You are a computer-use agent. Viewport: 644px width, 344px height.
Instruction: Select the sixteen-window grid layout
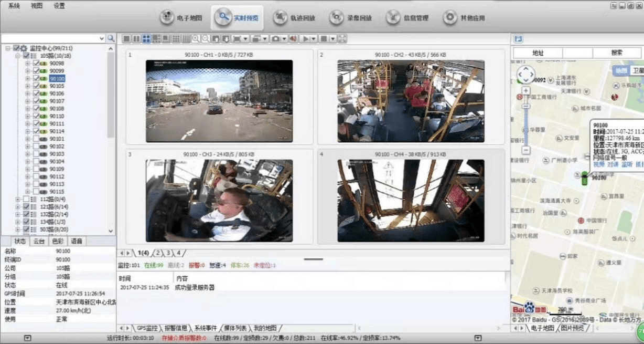coord(186,39)
